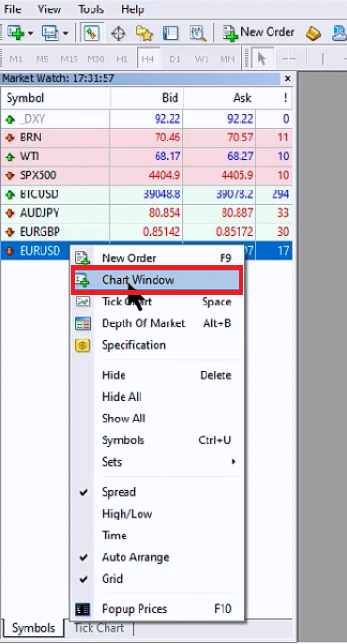This screenshot has height=644, width=347.
Task: Select the _DXY symbol row
Action: pos(147,119)
